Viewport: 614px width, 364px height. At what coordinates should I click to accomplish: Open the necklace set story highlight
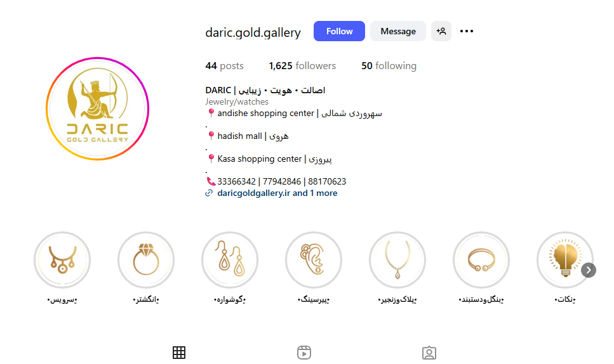point(62,260)
